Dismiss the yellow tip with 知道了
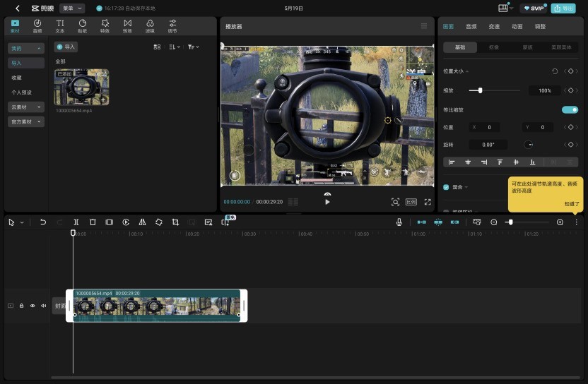 tap(572, 204)
